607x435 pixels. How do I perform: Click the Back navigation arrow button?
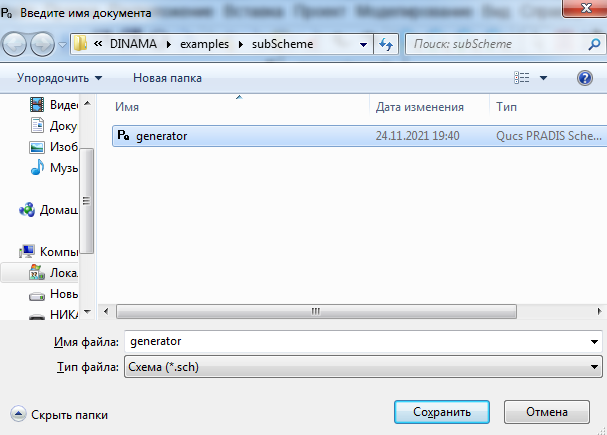(17, 44)
